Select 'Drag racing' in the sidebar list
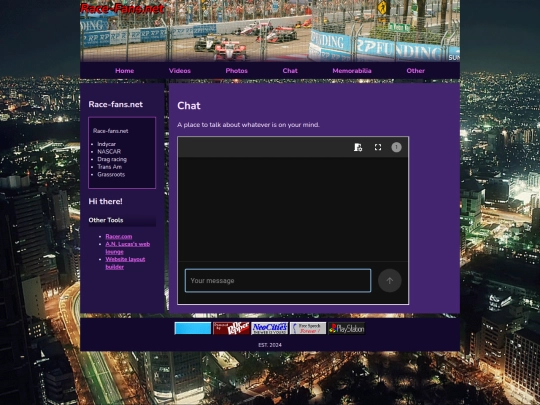Viewport: 540px width, 405px height. click(112, 159)
